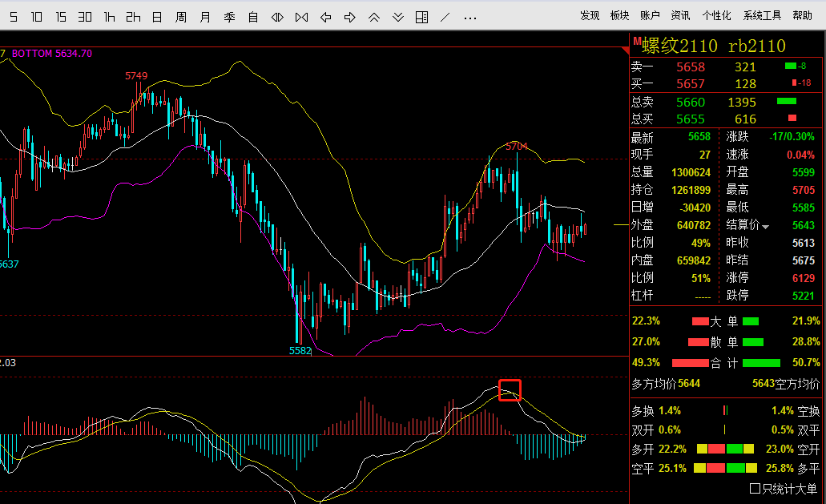Screen dimensions: 826x504
Task: Click the double chevron up icon
Action: pos(374,18)
